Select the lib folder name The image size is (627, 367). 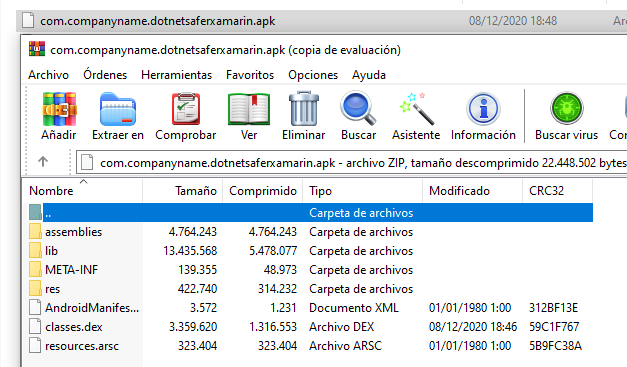pyautogui.click(x=51, y=251)
